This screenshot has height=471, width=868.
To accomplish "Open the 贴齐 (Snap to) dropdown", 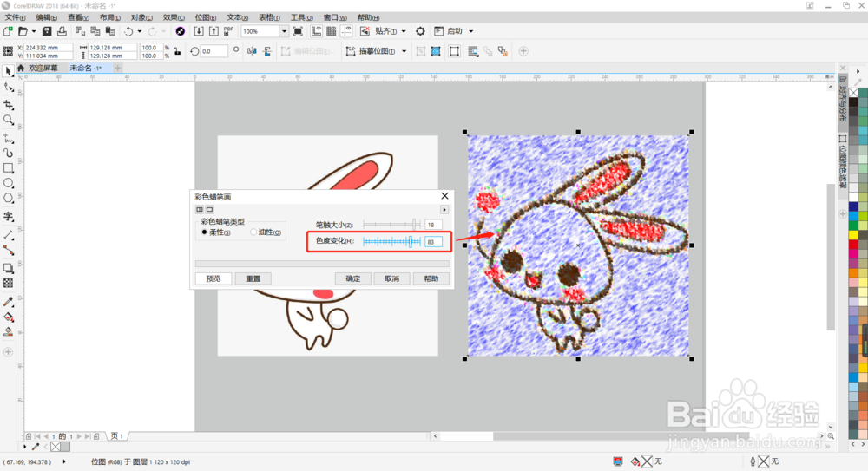I will (x=404, y=31).
